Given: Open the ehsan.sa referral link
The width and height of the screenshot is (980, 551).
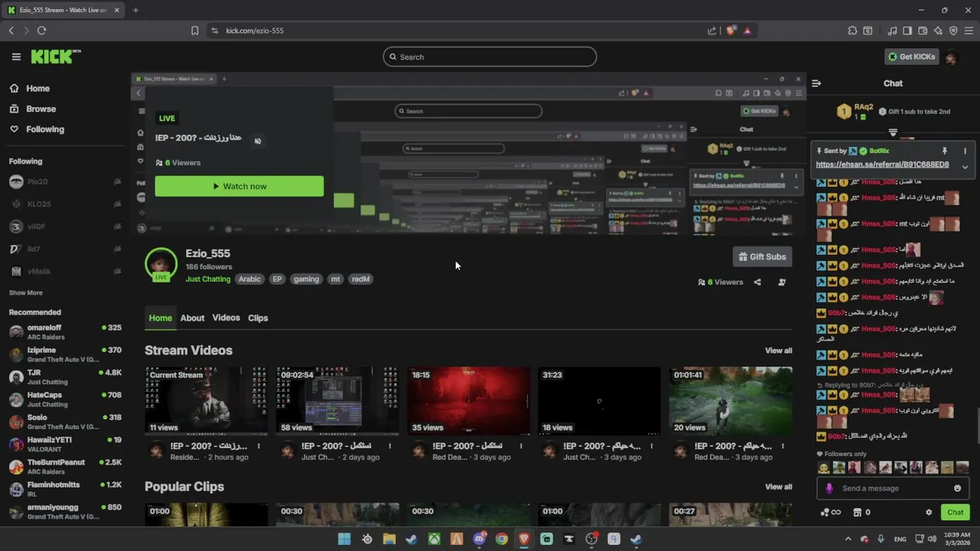Looking at the screenshot, I should (882, 165).
